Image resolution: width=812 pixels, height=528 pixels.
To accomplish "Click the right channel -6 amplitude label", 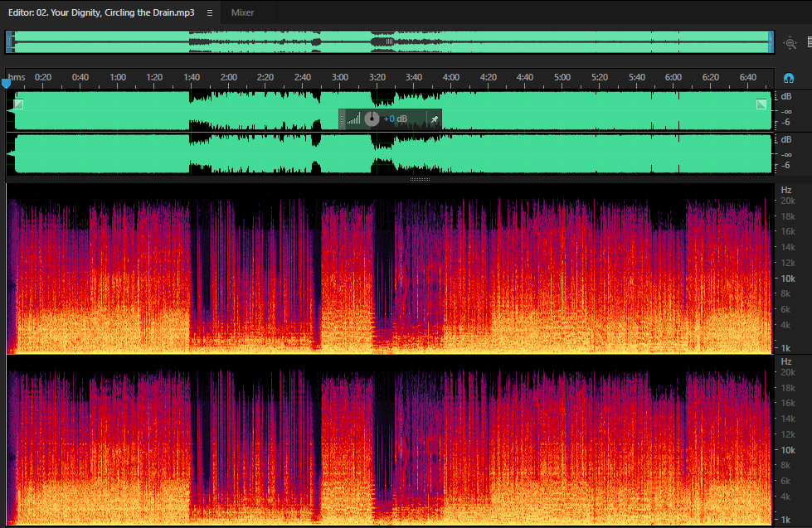I will point(785,166).
